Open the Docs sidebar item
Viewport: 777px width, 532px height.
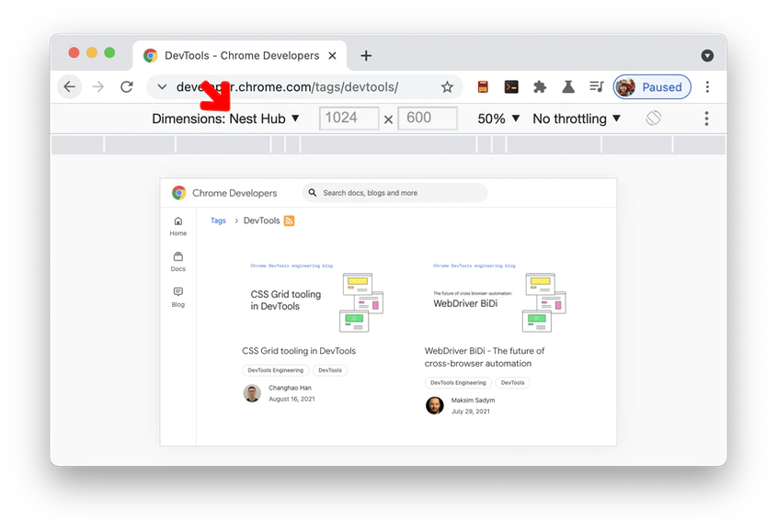tap(178, 262)
